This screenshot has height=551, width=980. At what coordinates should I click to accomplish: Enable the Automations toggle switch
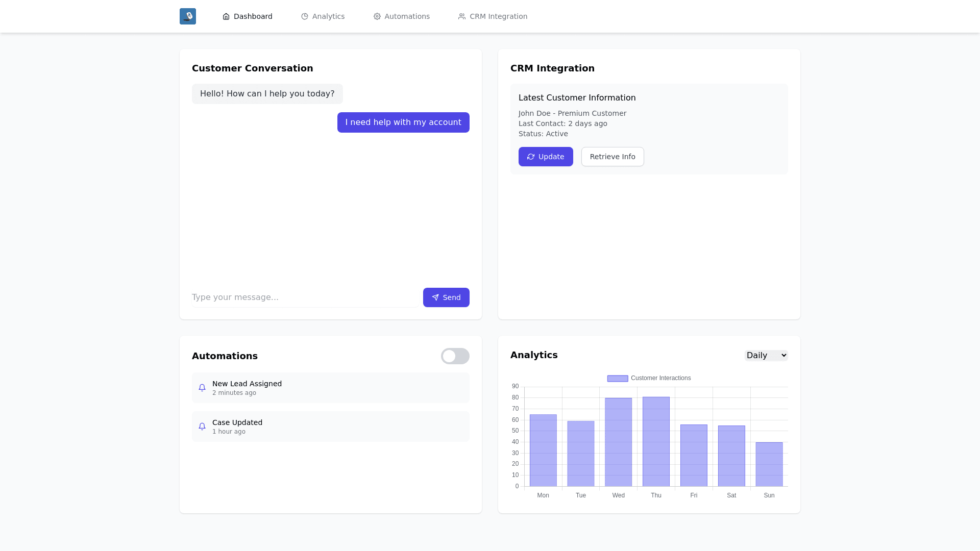(x=455, y=356)
